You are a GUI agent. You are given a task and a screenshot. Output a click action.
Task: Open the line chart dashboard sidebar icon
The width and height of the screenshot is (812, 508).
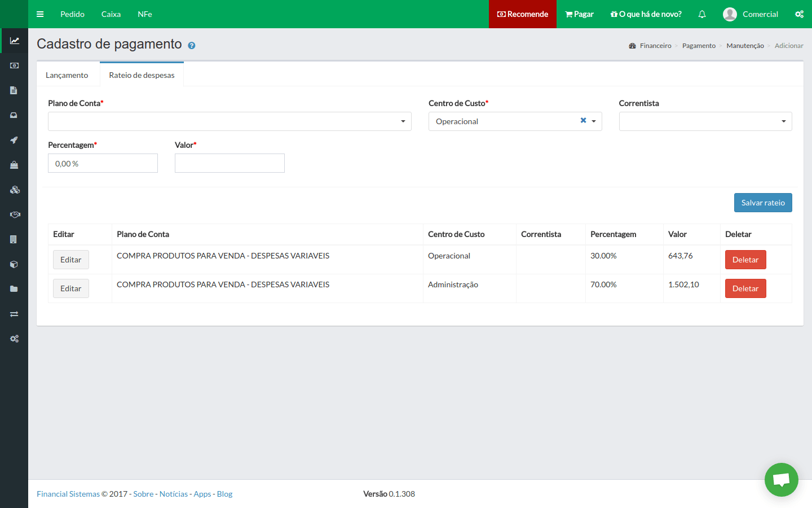(x=14, y=41)
